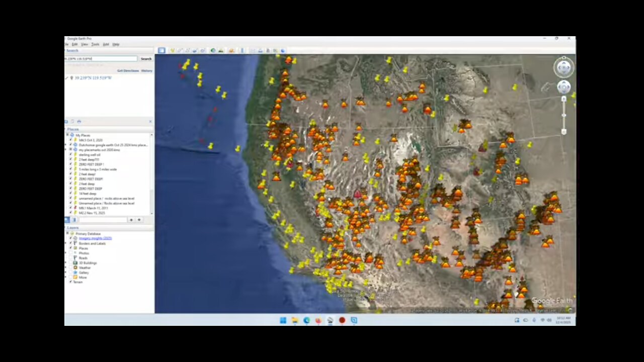644x362 pixels.
Task: Enable the 3D Buildings layer checkbox
Action: pyautogui.click(x=70, y=263)
